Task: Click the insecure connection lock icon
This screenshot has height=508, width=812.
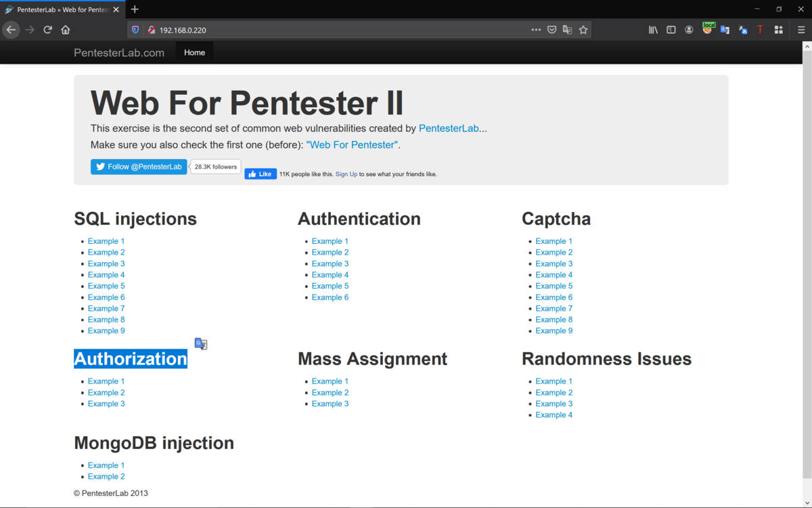Action: click(x=152, y=30)
